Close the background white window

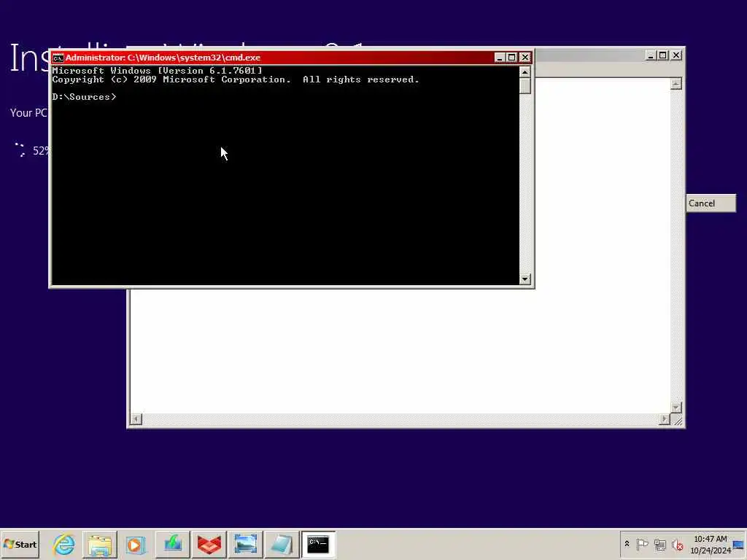676,55
